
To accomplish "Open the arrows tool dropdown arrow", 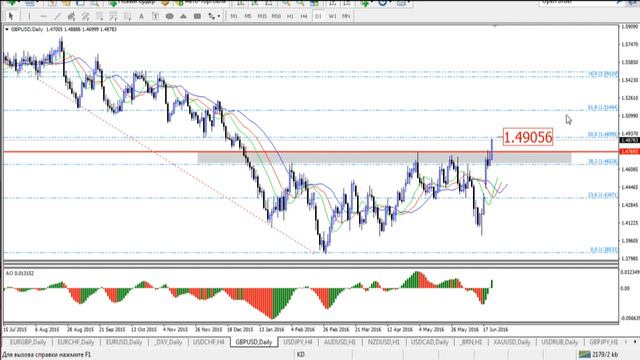I will click(219, 16).
